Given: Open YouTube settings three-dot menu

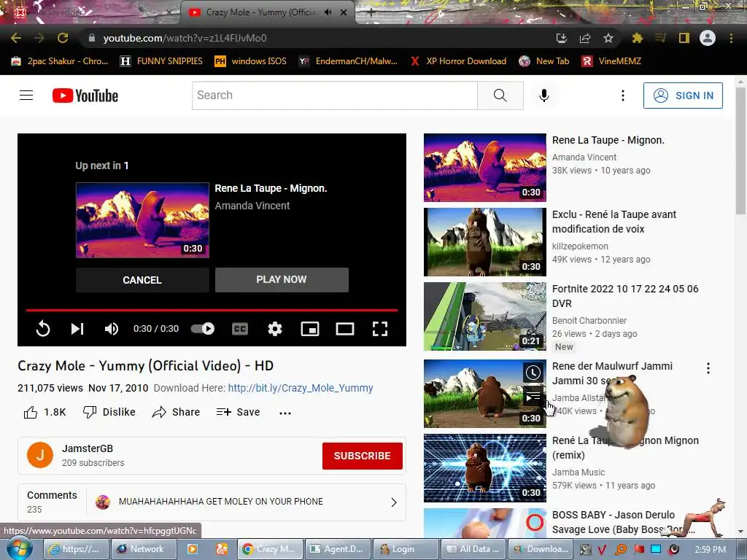Looking at the screenshot, I should 623,96.
